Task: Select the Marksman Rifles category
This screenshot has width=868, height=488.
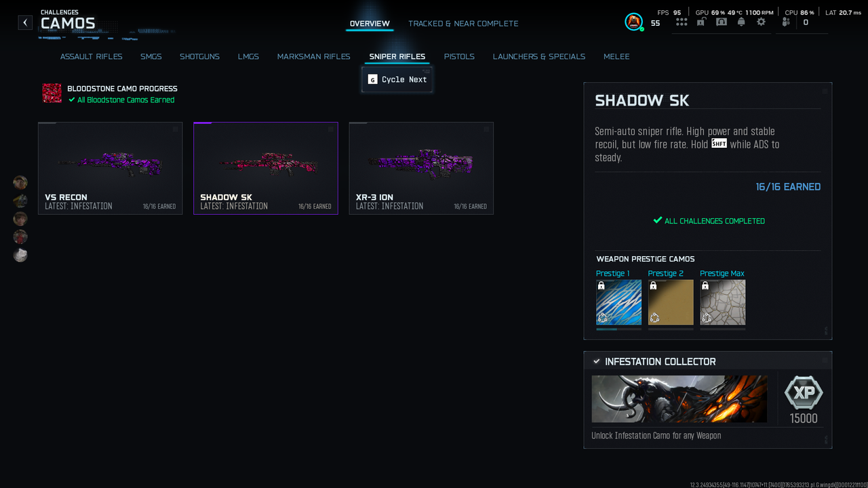Action: click(x=314, y=57)
